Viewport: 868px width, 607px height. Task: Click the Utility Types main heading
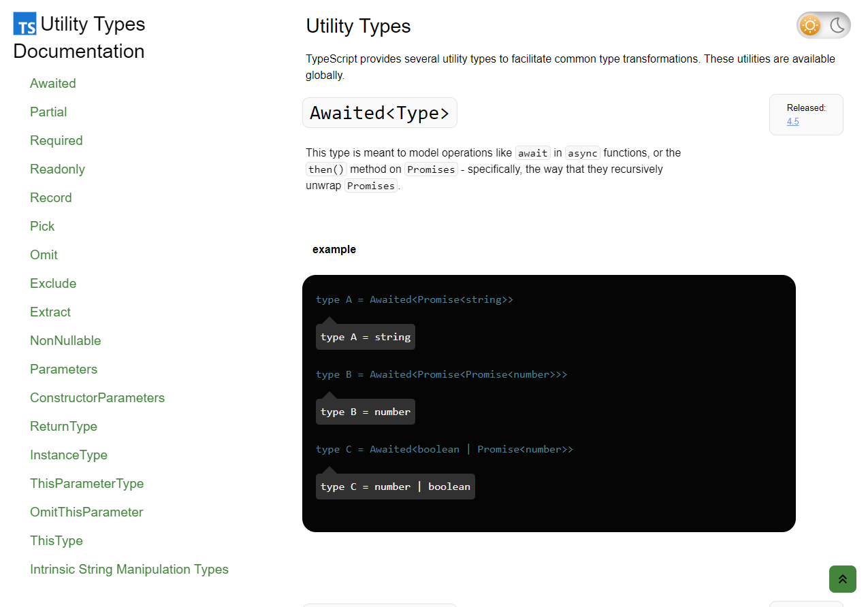tap(358, 26)
